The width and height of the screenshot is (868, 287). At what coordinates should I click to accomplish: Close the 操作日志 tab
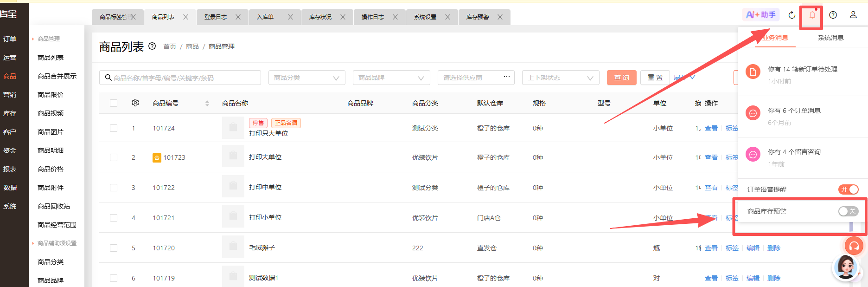point(395,17)
